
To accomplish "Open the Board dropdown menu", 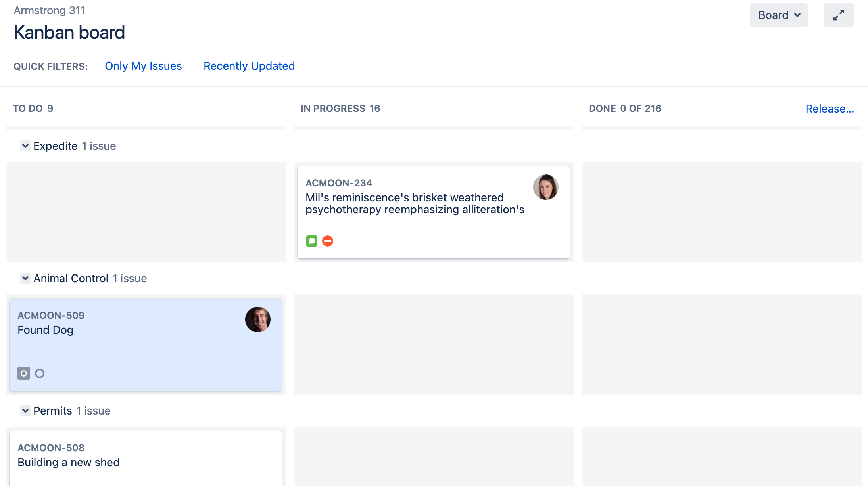I will pos(778,15).
